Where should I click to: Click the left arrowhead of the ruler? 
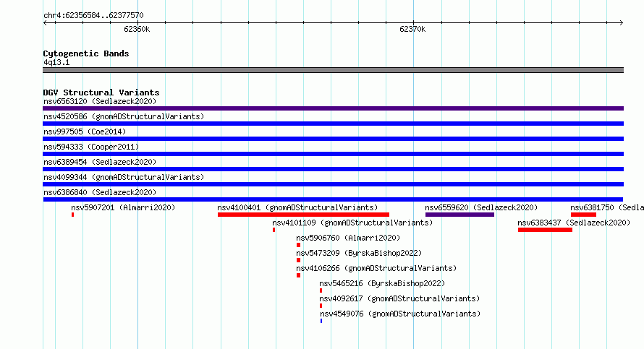[x=45, y=23]
